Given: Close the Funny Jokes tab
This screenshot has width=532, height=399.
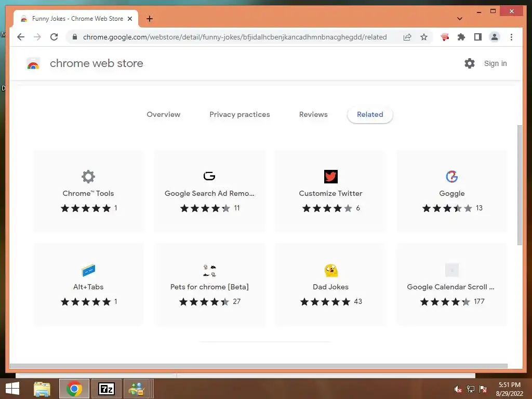Looking at the screenshot, I should (129, 19).
